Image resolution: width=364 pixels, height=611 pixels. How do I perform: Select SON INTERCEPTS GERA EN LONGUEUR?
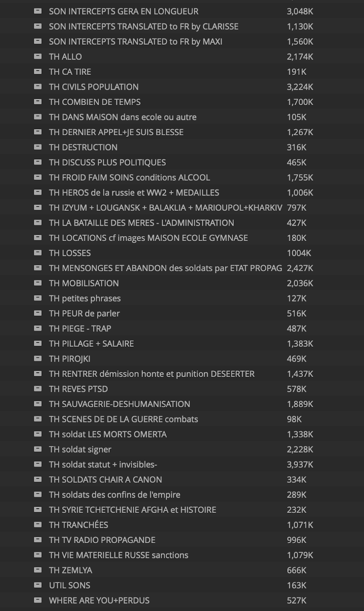tap(123, 11)
